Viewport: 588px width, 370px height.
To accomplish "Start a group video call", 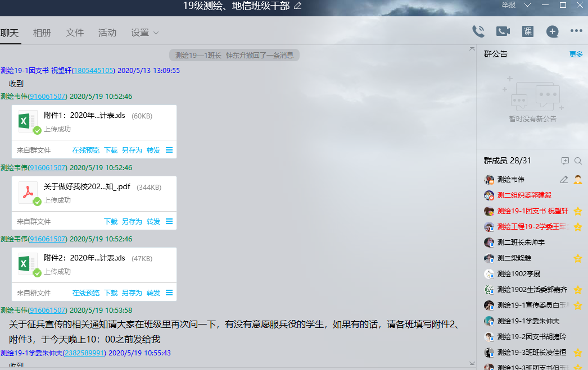I will 503,31.
